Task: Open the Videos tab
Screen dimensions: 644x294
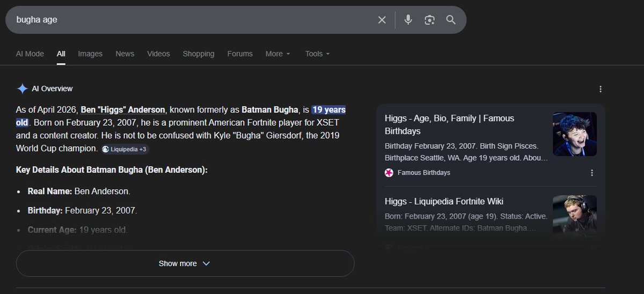Action: (158, 54)
